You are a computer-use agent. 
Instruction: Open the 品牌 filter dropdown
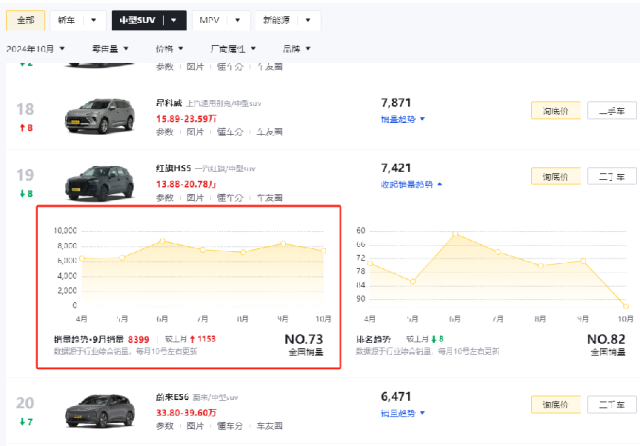click(x=297, y=49)
